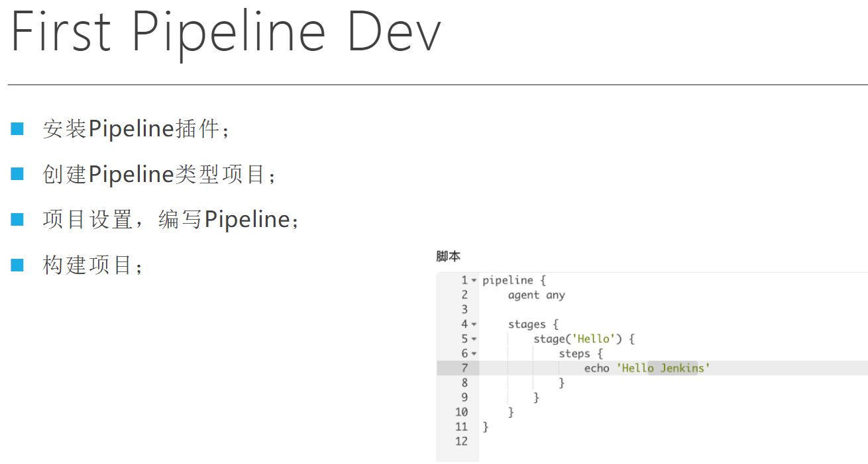The height and width of the screenshot is (464, 868).
Task: Select line number 11 in the gutter
Action: [x=462, y=426]
